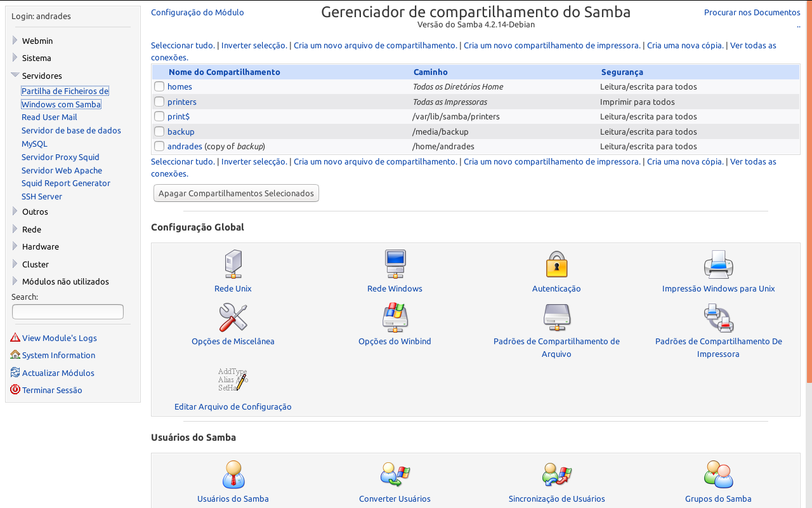Mark the backup share checkbox

159,131
